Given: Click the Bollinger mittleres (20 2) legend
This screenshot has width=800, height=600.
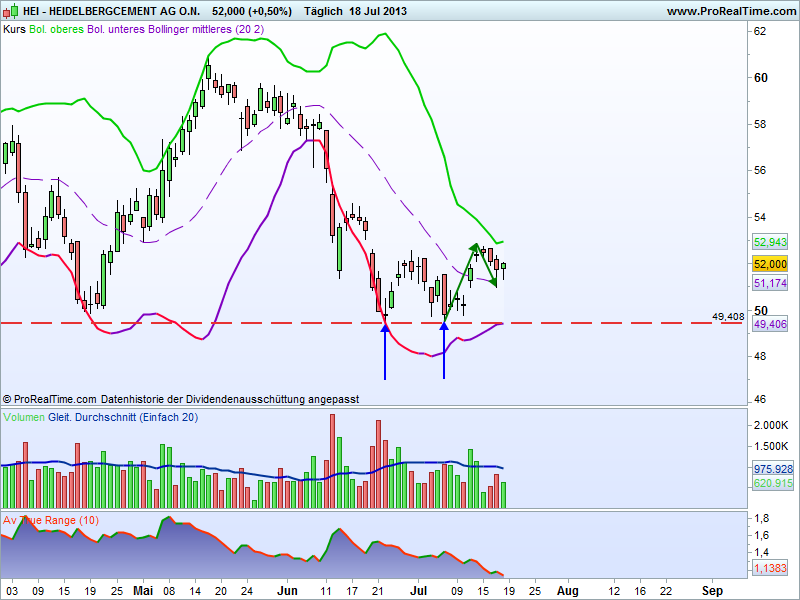Looking at the screenshot, I should tap(206, 29).
